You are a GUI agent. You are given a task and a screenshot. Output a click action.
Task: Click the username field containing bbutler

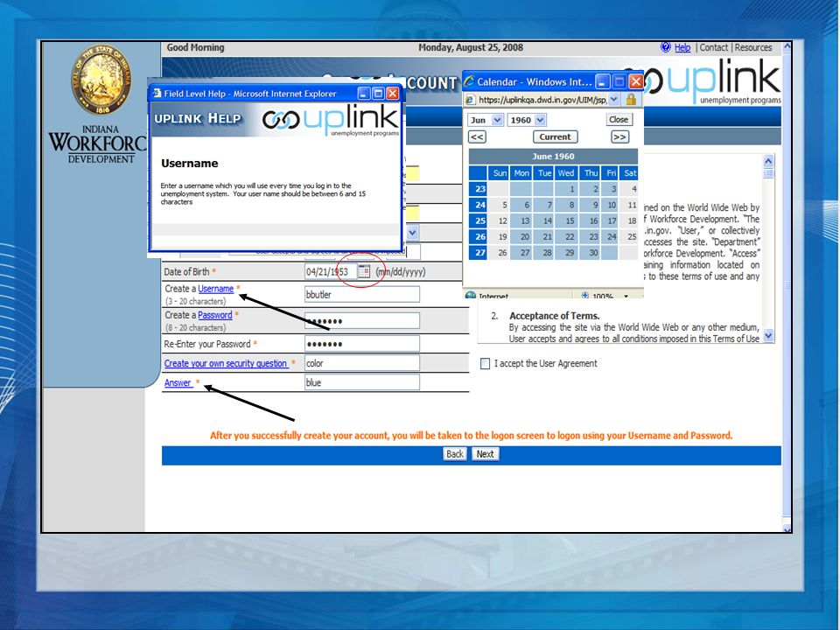tap(361, 294)
